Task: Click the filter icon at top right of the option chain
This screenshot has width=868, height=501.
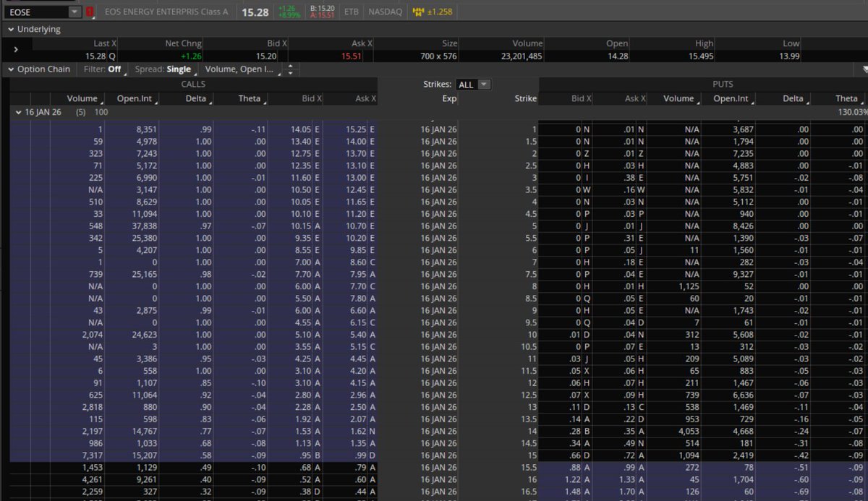Action: coord(863,69)
